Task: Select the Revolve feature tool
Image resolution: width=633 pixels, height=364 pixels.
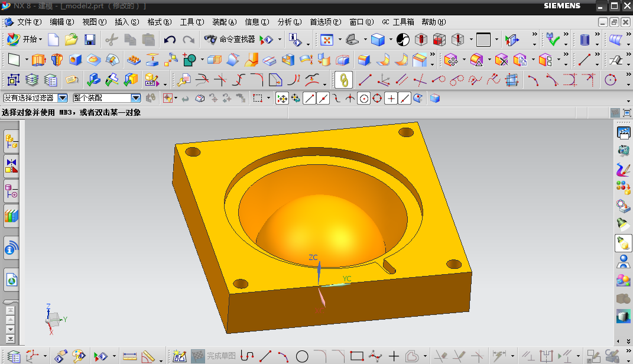Action: click(x=57, y=60)
